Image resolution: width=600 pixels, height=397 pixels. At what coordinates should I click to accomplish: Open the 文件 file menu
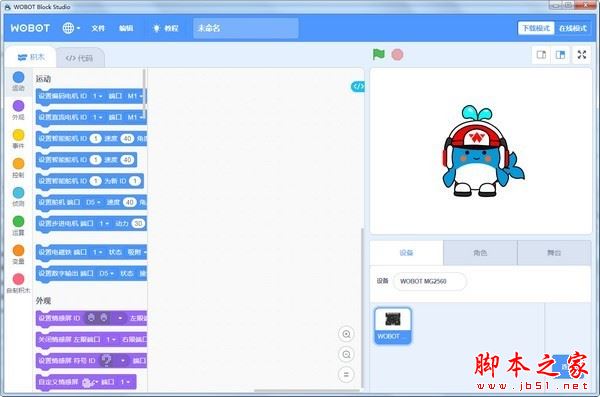[98, 28]
